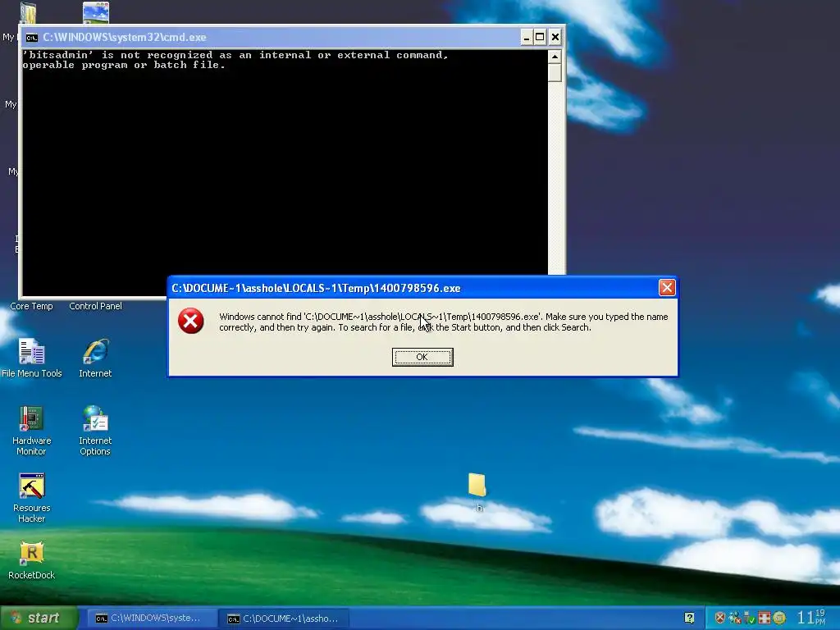Screen dimensions: 840x630
Task: Click the red security shield tray icon
Action: click(x=720, y=619)
